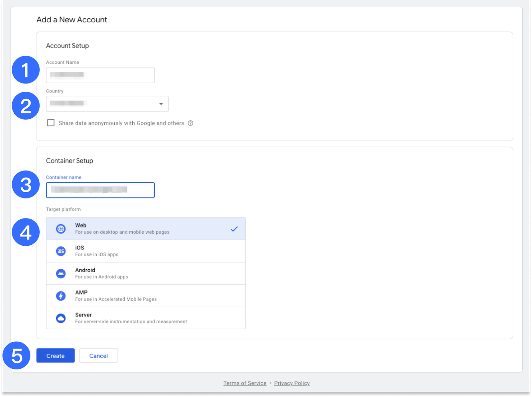532x397 pixels.
Task: Open the Terms of Service link
Action: coord(245,383)
